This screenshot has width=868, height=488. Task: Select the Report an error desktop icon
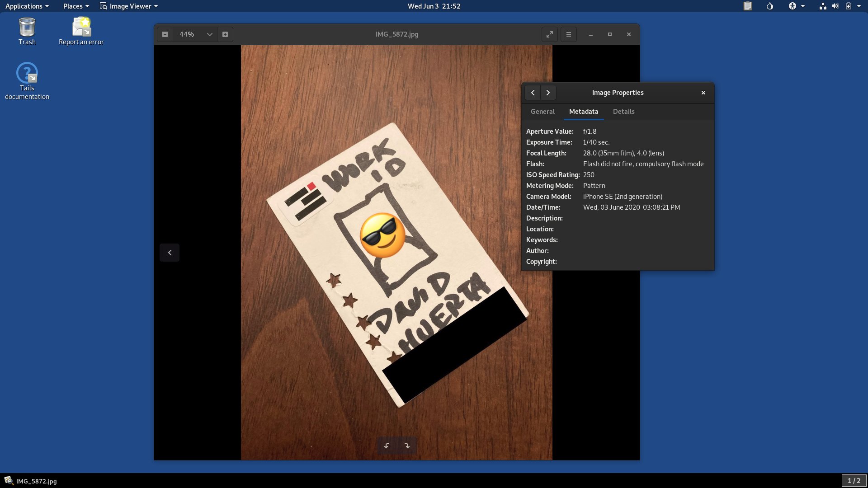(81, 31)
